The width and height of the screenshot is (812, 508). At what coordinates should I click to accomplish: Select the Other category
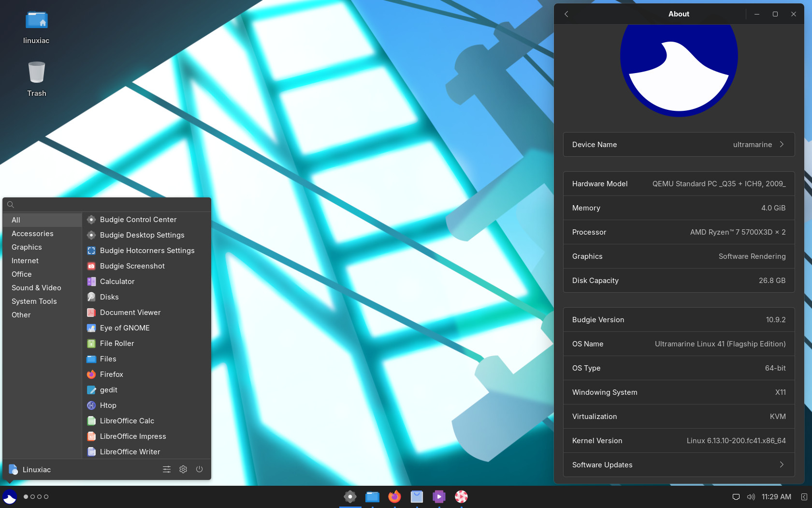click(43, 315)
